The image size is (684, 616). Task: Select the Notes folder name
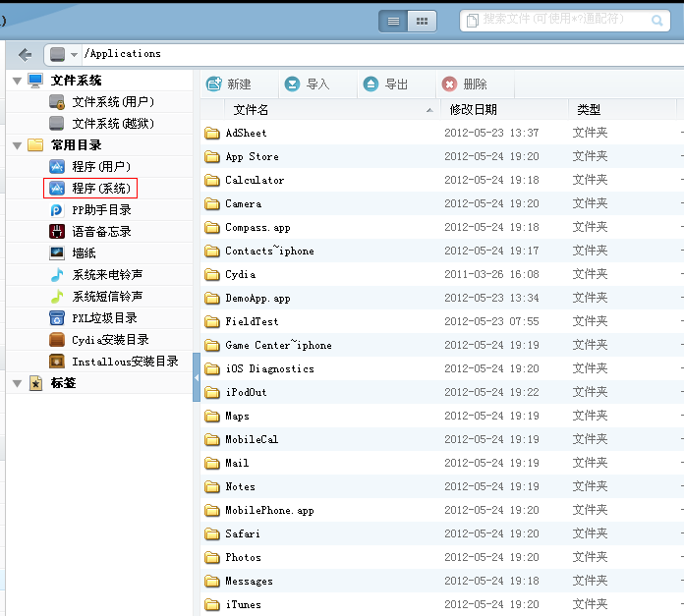[240, 486]
